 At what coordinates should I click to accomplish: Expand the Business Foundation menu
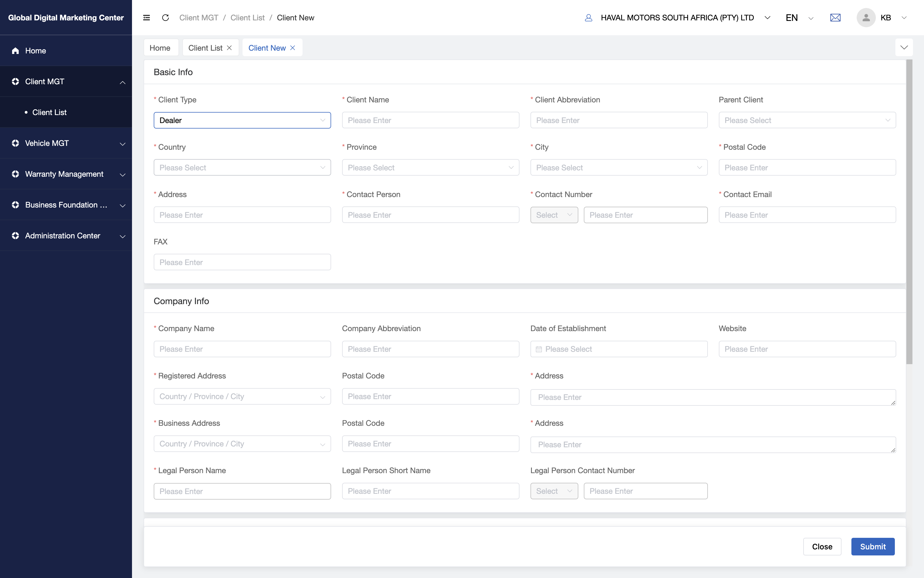coord(123,205)
